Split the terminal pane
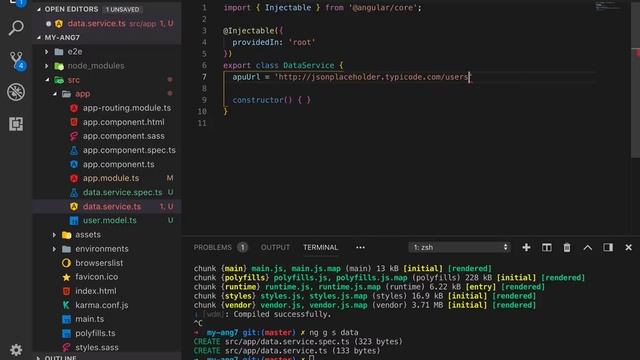The width and height of the screenshot is (640, 360). pyautogui.click(x=547, y=247)
